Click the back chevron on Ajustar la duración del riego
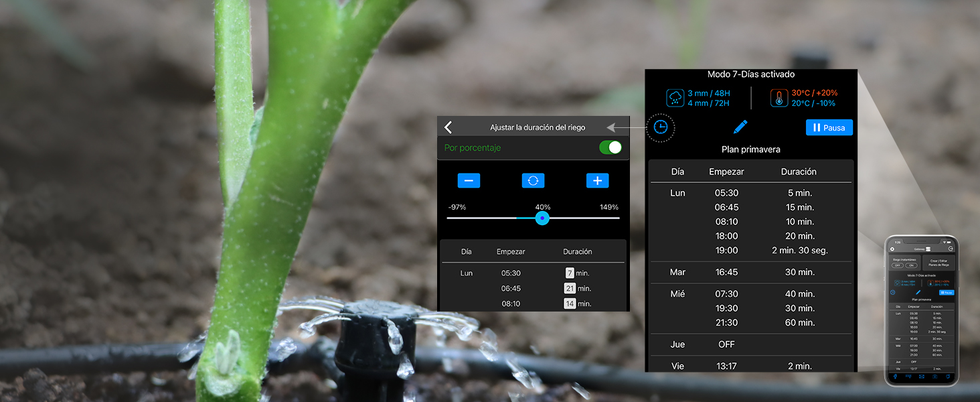Screen dimensions: 980x402 point(448,127)
